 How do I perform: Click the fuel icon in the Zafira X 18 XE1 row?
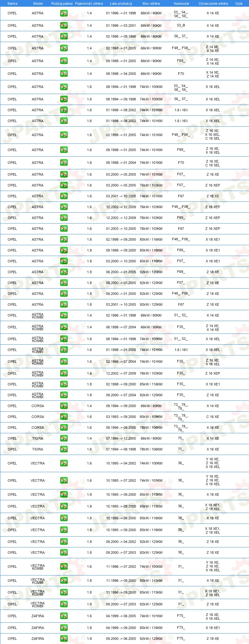(64, 628)
